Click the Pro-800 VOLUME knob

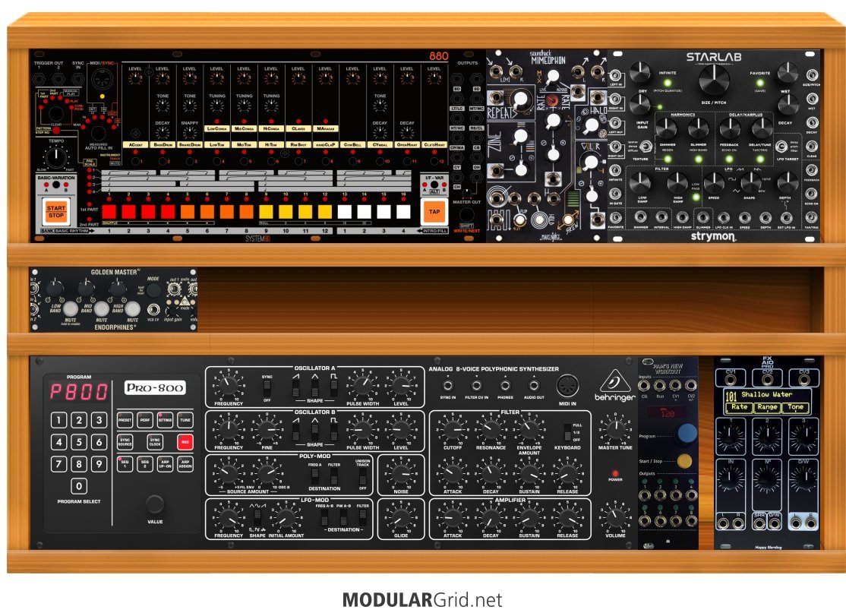tap(615, 517)
